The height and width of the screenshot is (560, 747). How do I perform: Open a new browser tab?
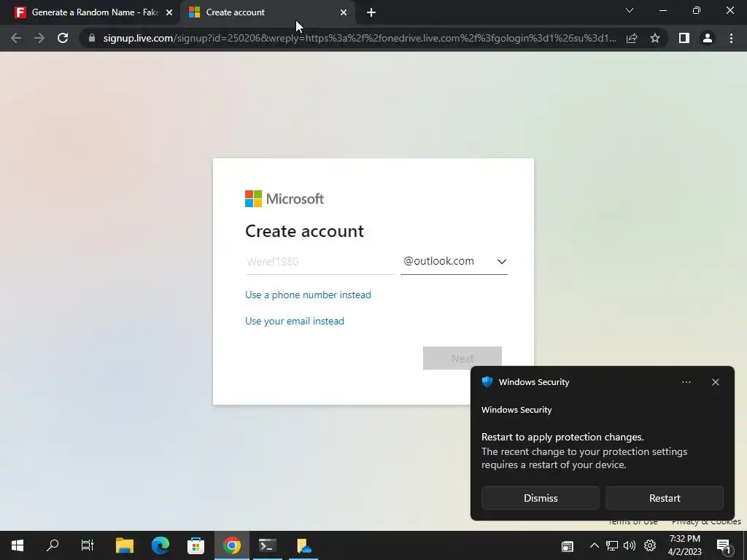(371, 12)
